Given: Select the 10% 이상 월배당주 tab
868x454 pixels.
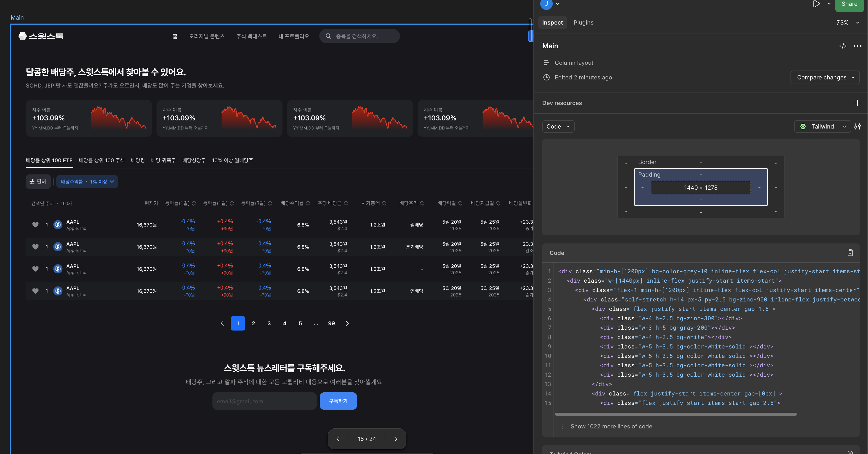Looking at the screenshot, I should [x=233, y=161].
